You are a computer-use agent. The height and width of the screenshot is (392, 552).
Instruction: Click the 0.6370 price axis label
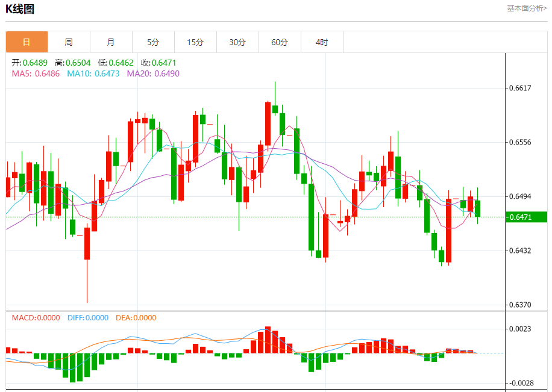coord(520,305)
